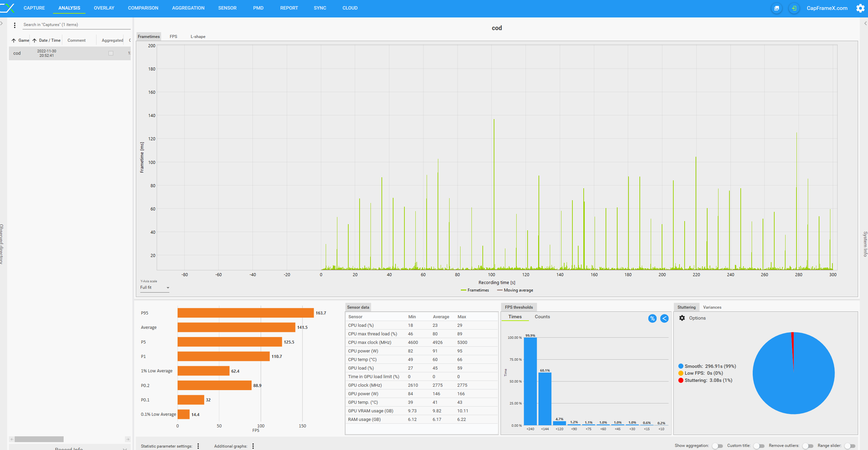Open three-dot menu beside Captures search
Viewport: 868px width, 450px height.
pyautogui.click(x=14, y=25)
